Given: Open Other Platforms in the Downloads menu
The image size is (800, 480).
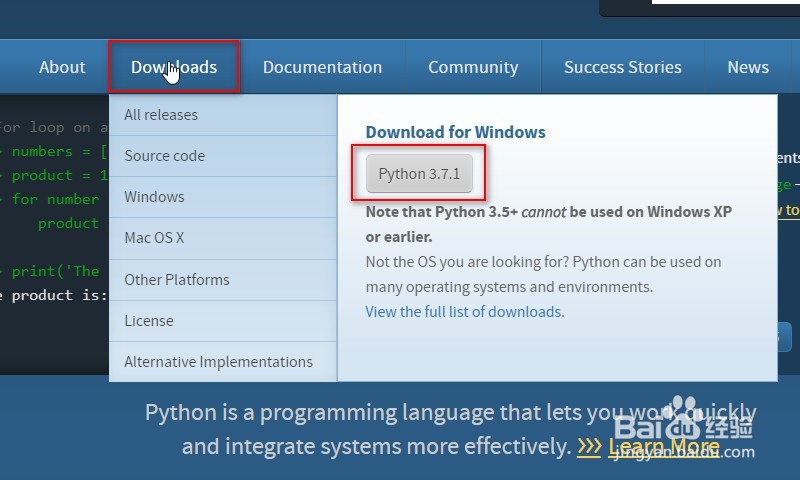Looking at the screenshot, I should pos(223,280).
